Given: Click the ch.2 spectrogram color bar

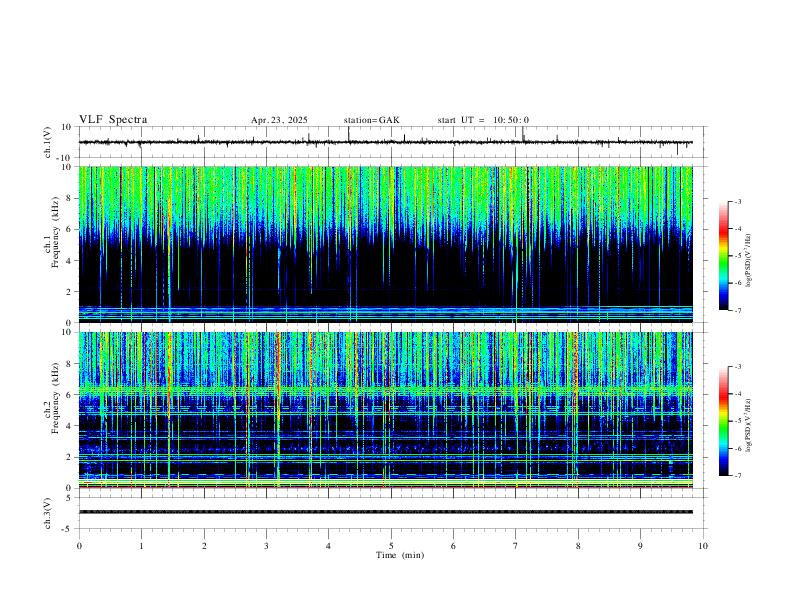Looking at the screenshot, I should coord(723,421).
